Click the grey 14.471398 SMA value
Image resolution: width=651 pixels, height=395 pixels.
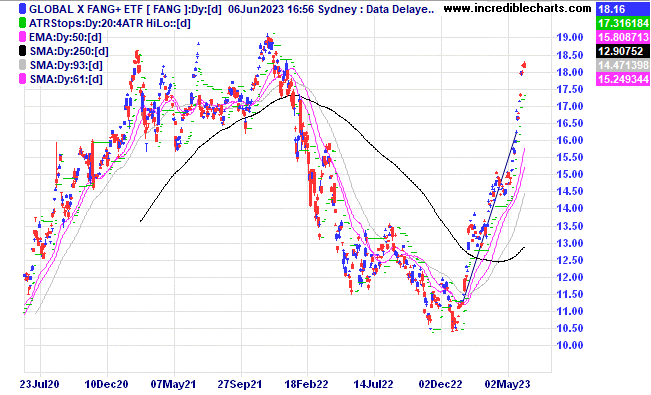click(623, 65)
